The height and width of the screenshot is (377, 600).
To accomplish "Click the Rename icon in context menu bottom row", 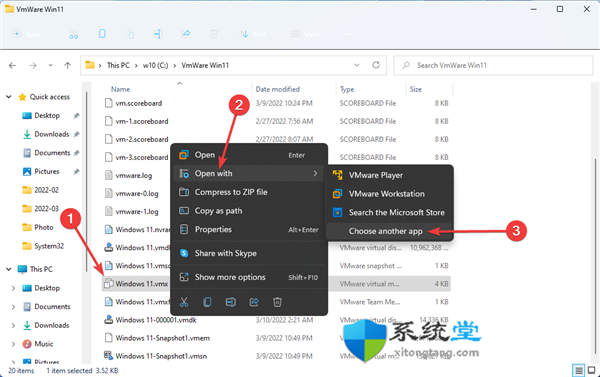I will (x=231, y=302).
